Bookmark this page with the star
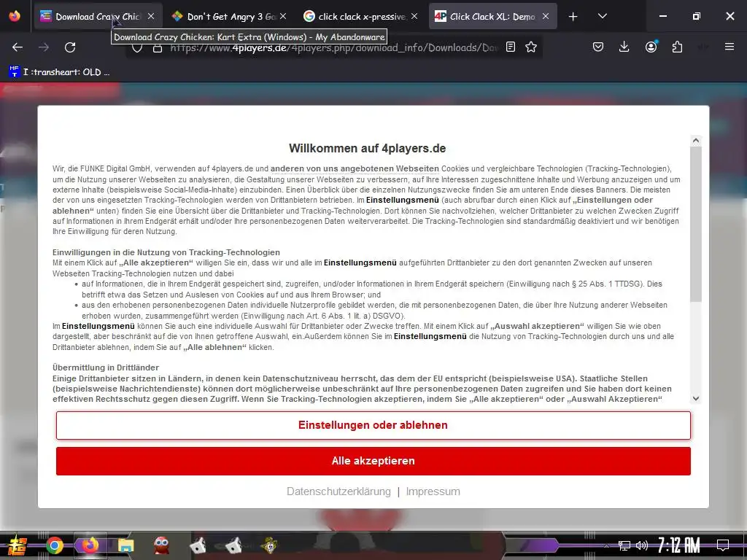This screenshot has width=747, height=560. pos(531,47)
